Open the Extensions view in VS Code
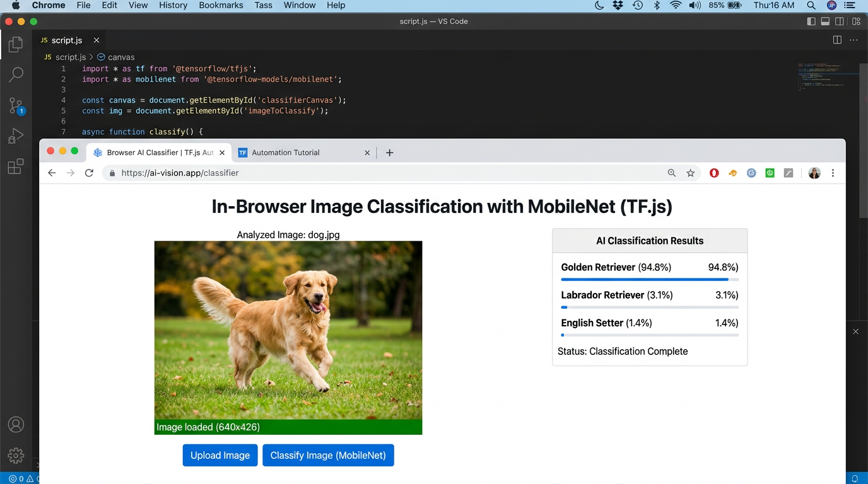Screen dimensions: 868x484 16,166
